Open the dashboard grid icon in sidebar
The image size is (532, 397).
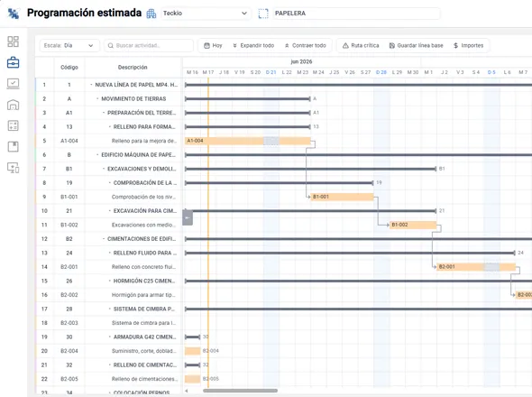click(x=13, y=42)
